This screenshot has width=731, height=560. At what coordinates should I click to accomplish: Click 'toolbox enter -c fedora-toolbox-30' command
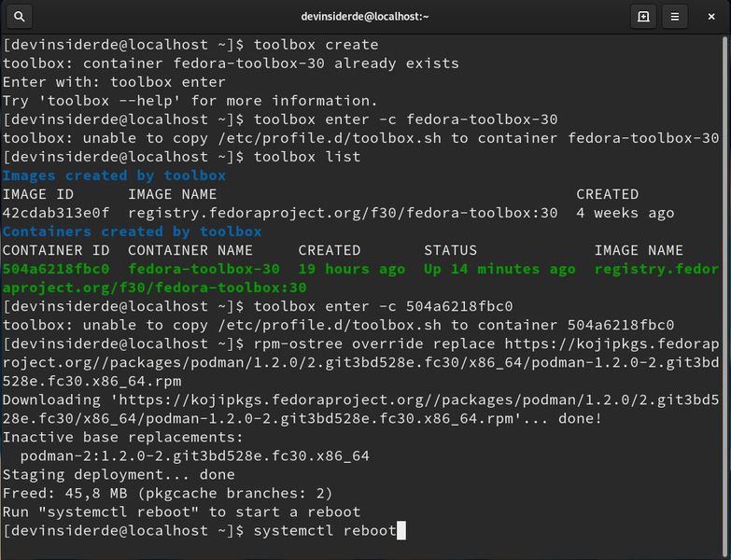405,119
